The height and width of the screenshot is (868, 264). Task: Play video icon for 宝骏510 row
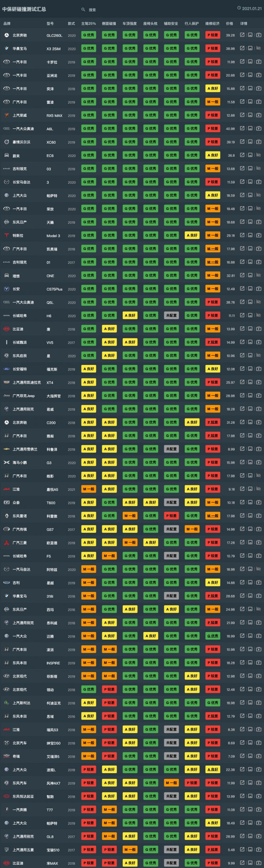pyautogui.click(x=259, y=850)
